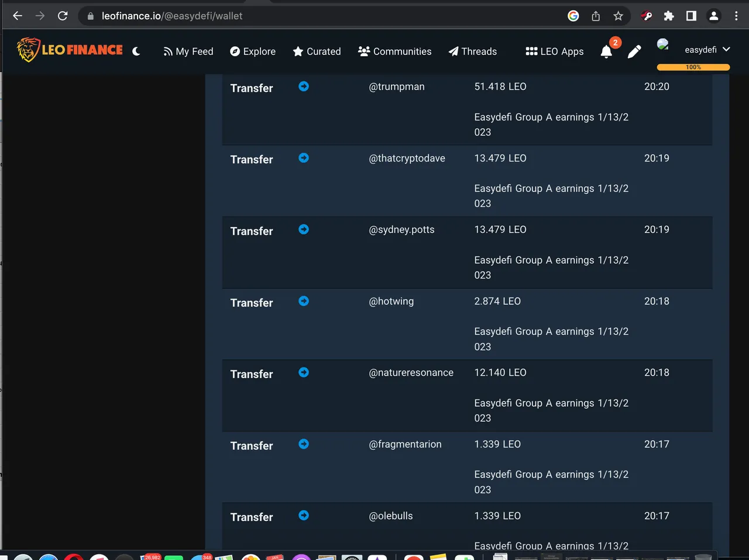The image size is (749, 560).
Task: Open the Explore page
Action: [253, 51]
